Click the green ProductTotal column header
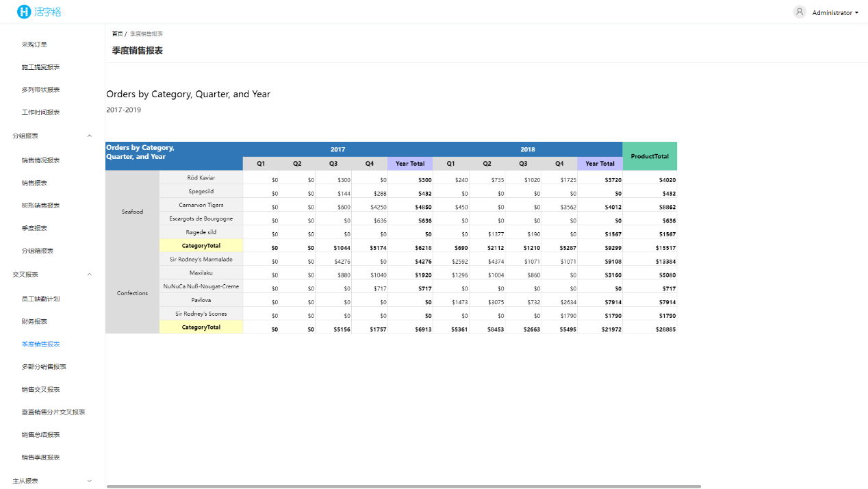The height and width of the screenshot is (489, 868). (x=650, y=156)
